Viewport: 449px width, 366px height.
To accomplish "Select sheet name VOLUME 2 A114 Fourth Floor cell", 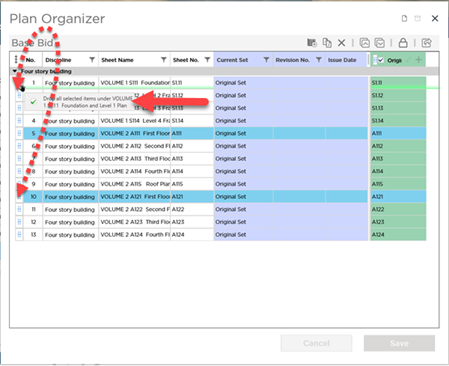I will (134, 171).
